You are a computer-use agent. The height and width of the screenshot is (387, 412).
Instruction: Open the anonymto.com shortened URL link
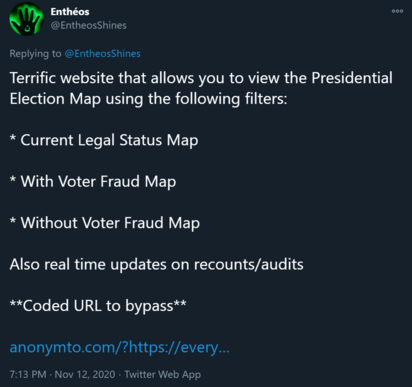(x=119, y=347)
